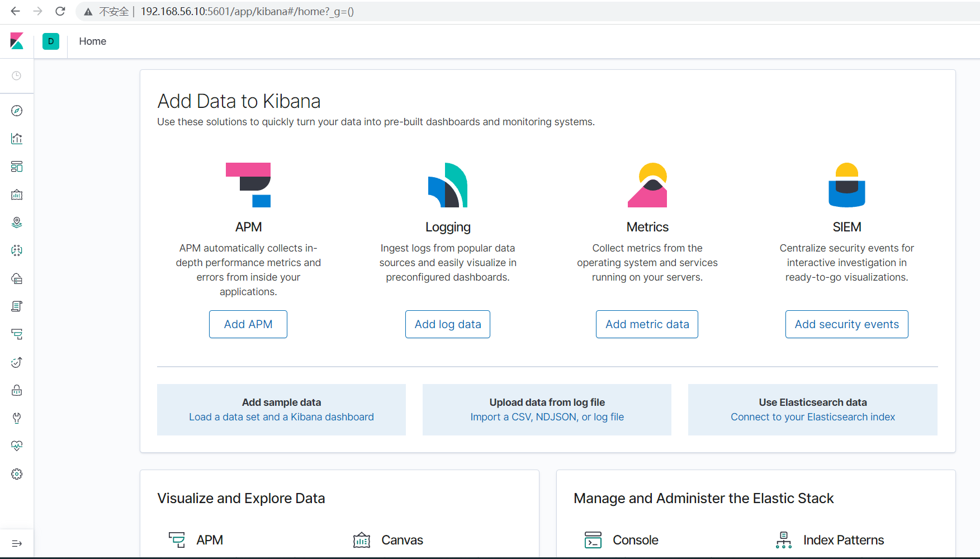The height and width of the screenshot is (559, 980).
Task: Open Recently viewed clock icon in sidebar
Action: tap(17, 75)
